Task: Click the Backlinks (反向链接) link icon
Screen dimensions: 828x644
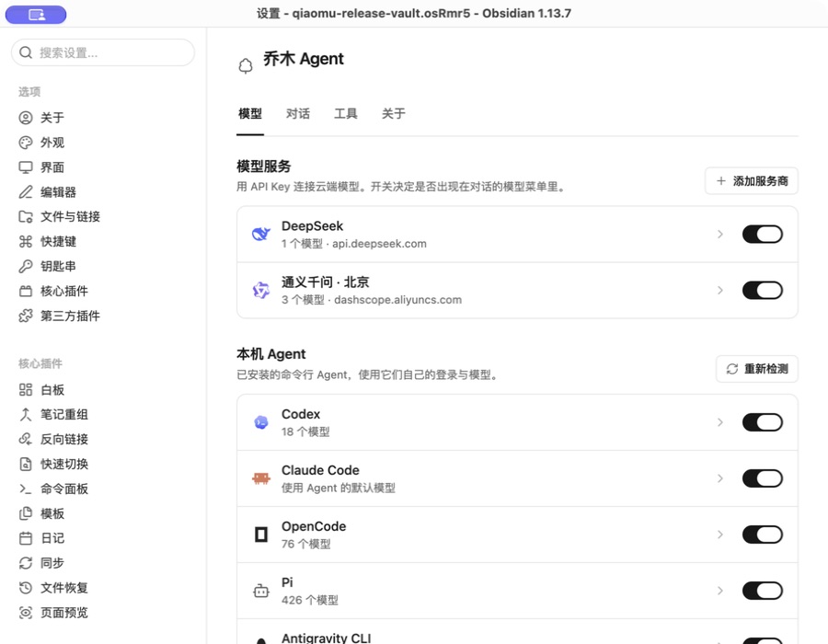Action: [x=26, y=439]
